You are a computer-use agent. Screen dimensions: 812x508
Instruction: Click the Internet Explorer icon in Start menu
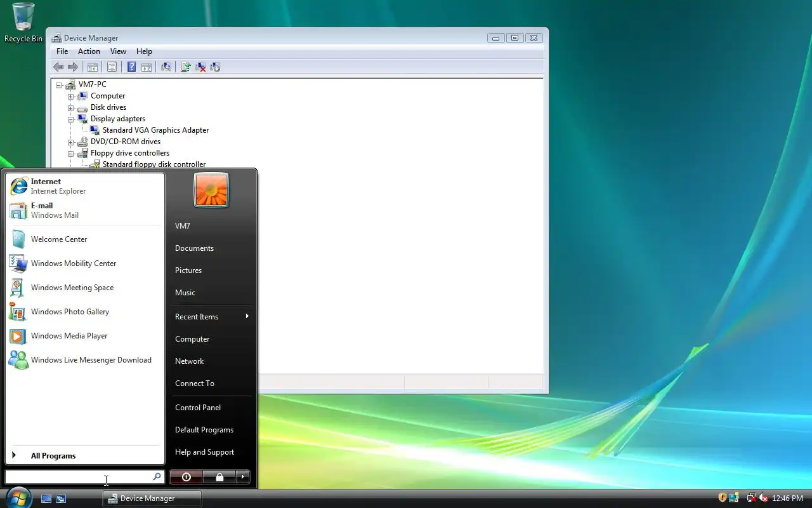19,186
